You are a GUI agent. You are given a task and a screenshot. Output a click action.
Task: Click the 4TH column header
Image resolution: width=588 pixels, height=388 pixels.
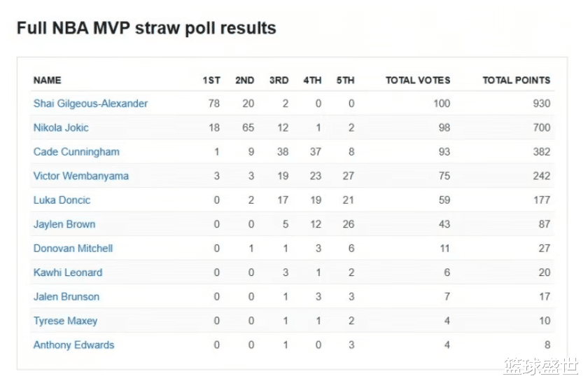click(312, 81)
